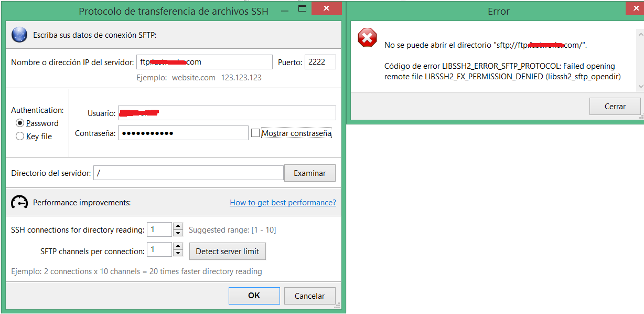Click the LIBSSH2_ERROR_SFTP_PROTOCOL error message
Viewport: 644px width, 314px height.
tap(503, 71)
